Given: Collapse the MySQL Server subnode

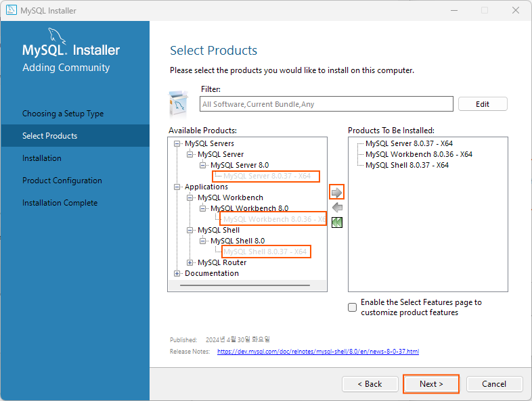Looking at the screenshot, I should click(190, 155).
